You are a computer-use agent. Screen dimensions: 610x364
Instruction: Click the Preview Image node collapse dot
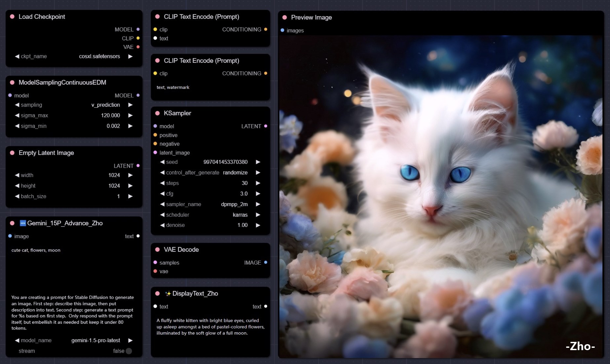(x=284, y=17)
